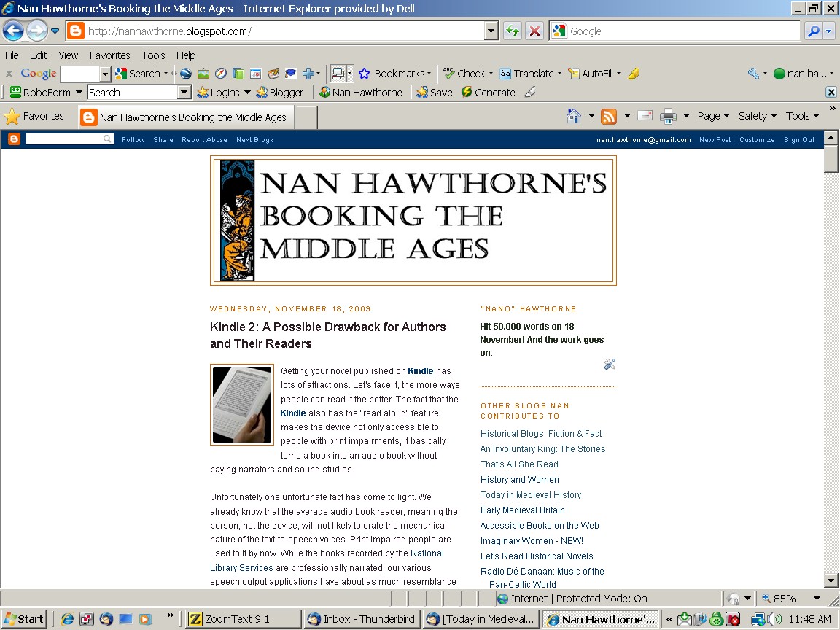Open the Help menu
840x630 pixels.
coord(186,55)
